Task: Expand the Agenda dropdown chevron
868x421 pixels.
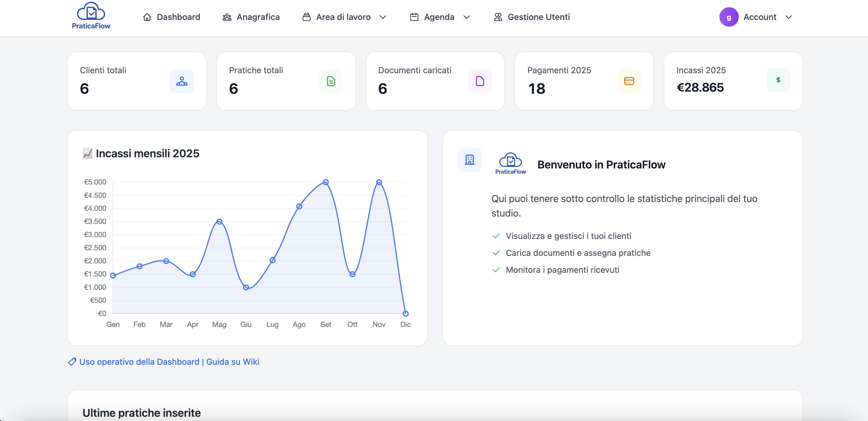Action: pos(466,17)
